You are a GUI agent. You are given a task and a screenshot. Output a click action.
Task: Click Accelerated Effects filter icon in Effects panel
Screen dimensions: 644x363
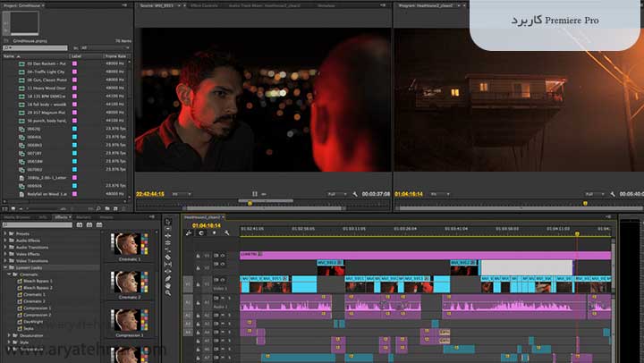coord(80,224)
